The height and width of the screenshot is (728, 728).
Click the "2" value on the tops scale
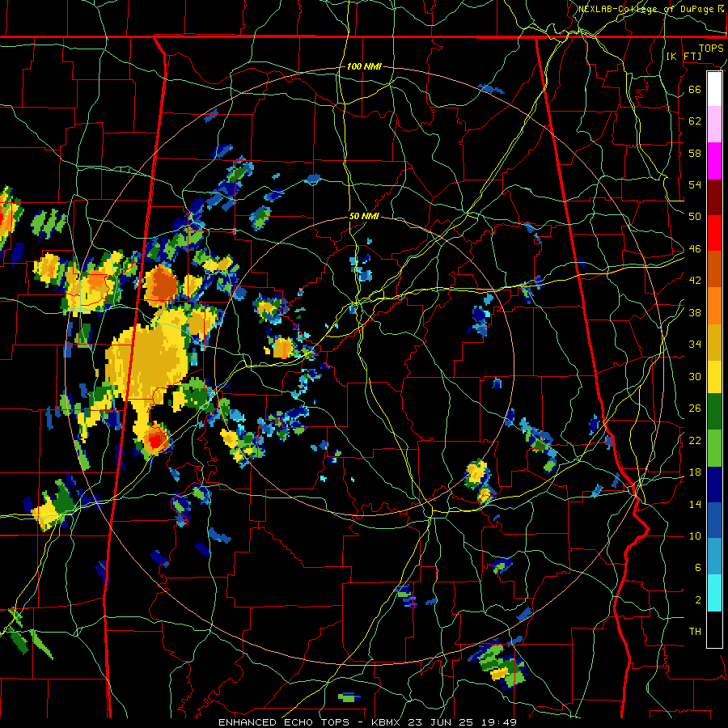click(x=697, y=600)
